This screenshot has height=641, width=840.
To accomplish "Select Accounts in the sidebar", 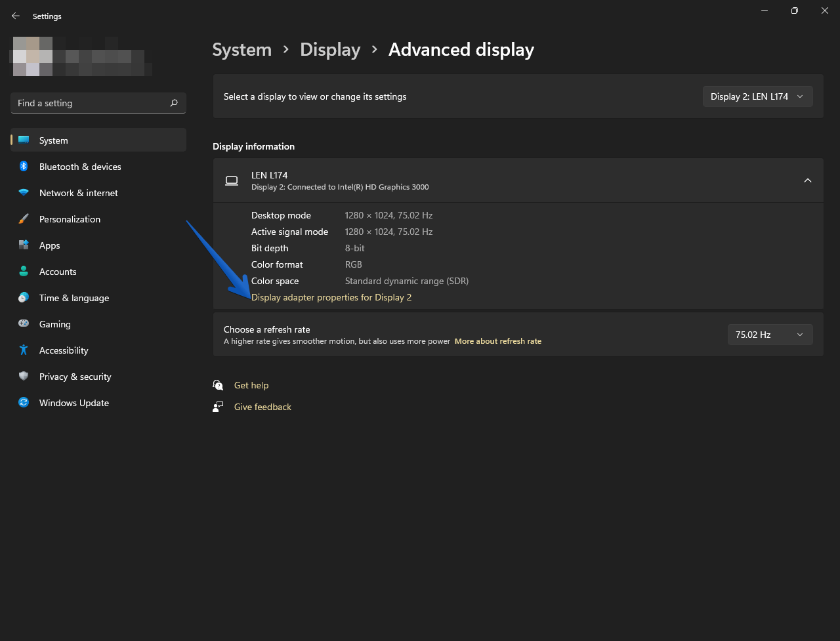I will coord(98,272).
